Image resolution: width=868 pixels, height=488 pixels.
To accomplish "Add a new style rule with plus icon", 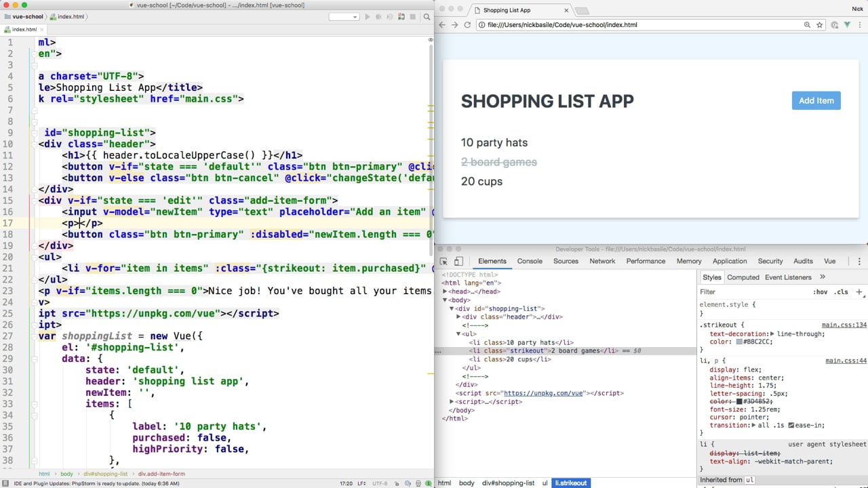I will click(x=859, y=292).
